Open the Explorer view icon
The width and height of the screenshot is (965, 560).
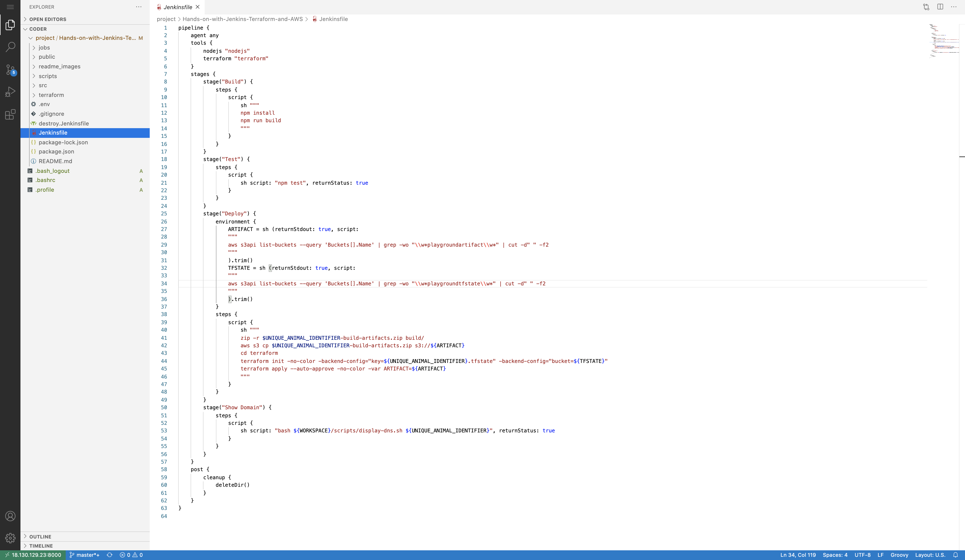[10, 25]
